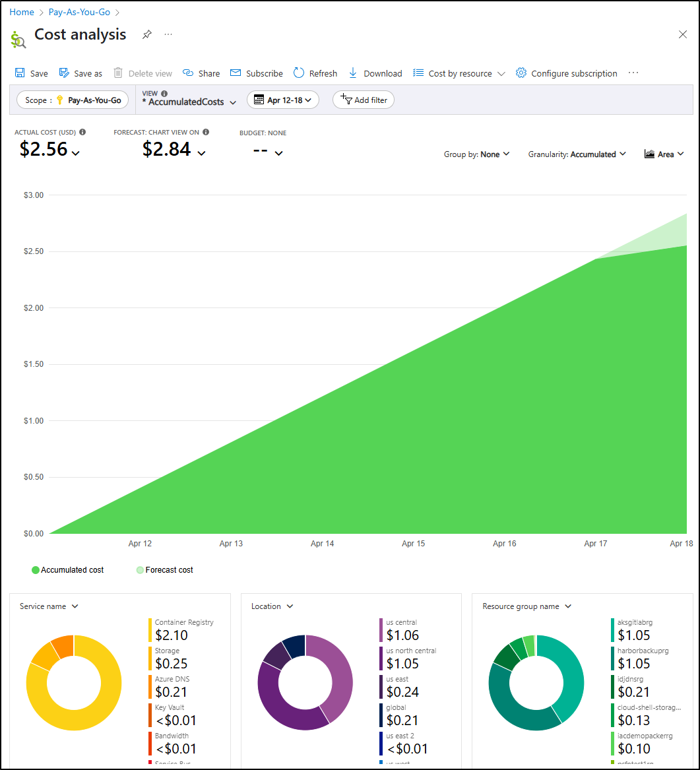
Task: Click the Refresh label in toolbar
Action: pyautogui.click(x=323, y=74)
